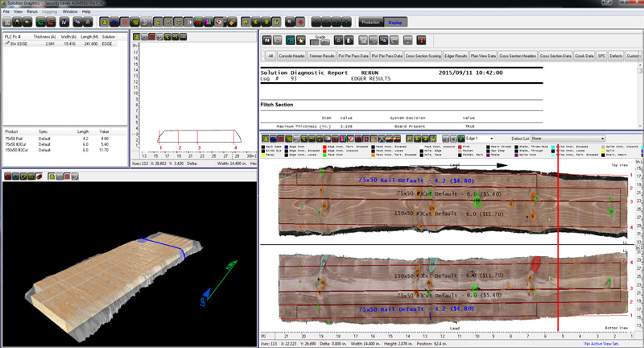Click the red square icon in cross-section panel toolbar

coord(152,37)
